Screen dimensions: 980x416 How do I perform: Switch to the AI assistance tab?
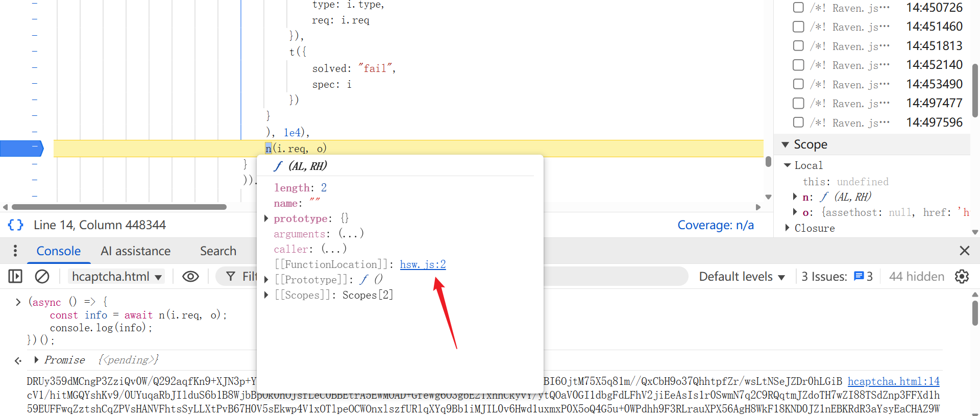135,251
